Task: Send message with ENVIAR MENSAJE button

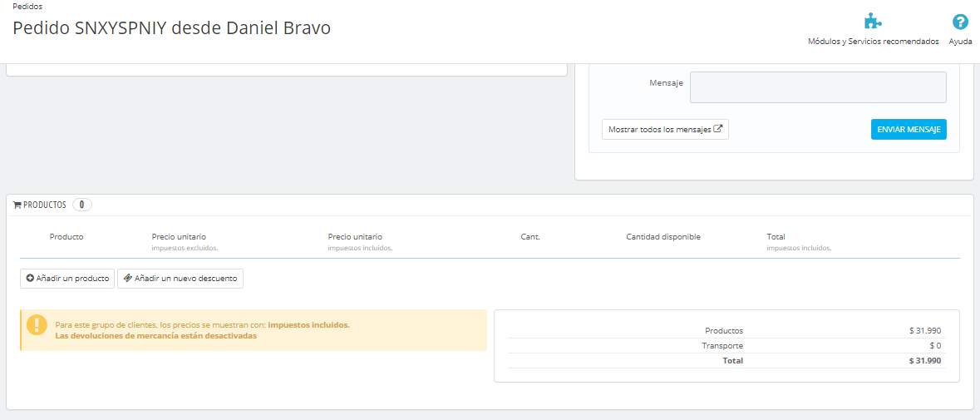Action: pyautogui.click(x=909, y=130)
